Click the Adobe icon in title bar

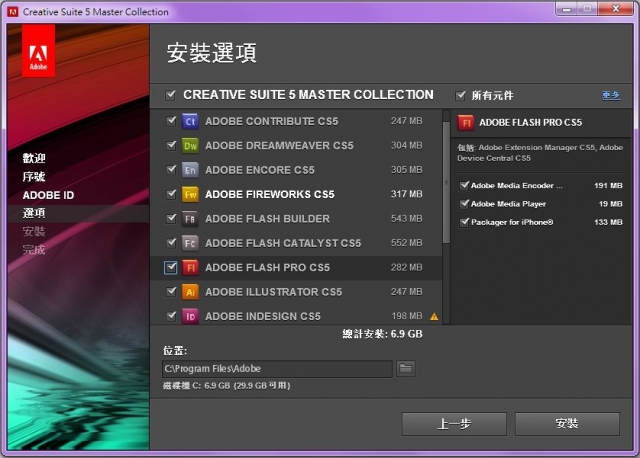[13, 12]
